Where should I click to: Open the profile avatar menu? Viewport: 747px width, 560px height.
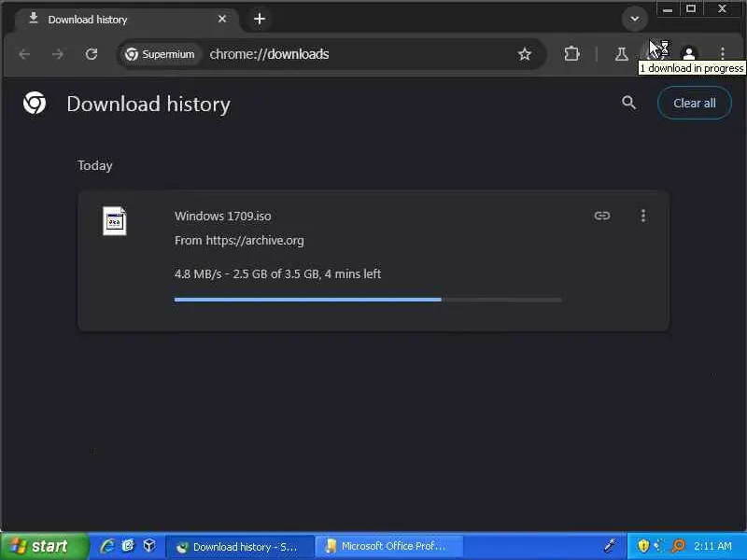pos(689,53)
